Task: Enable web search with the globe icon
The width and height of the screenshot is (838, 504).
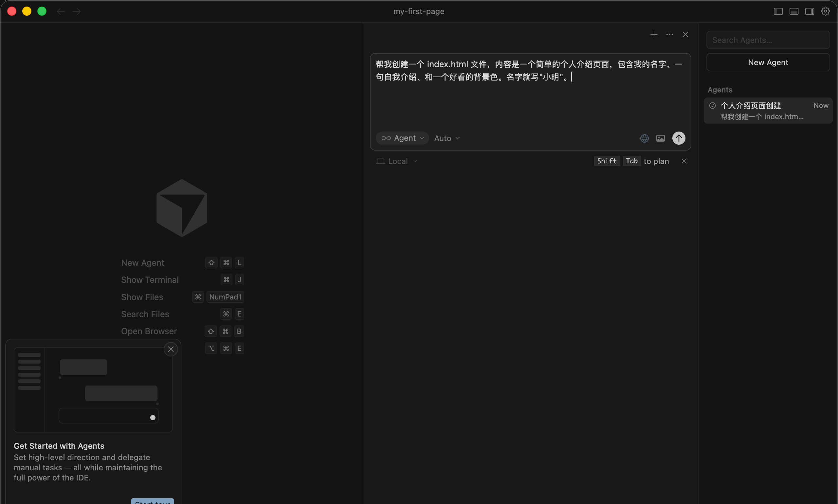Action: (x=644, y=138)
